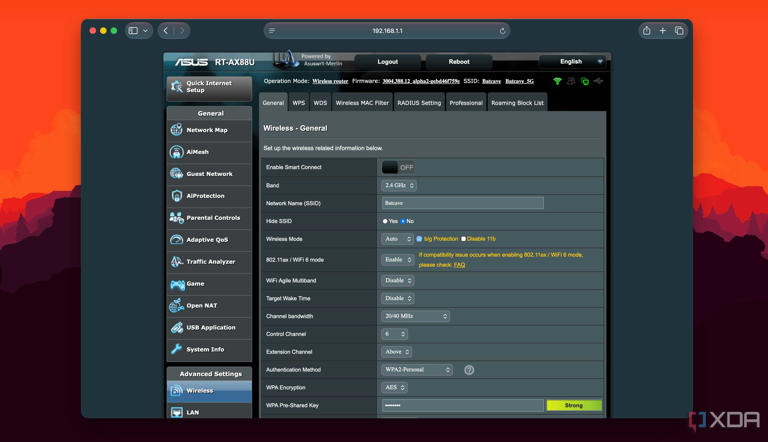The width and height of the screenshot is (768, 442).
Task: Open the Professional tab
Action: tap(466, 103)
